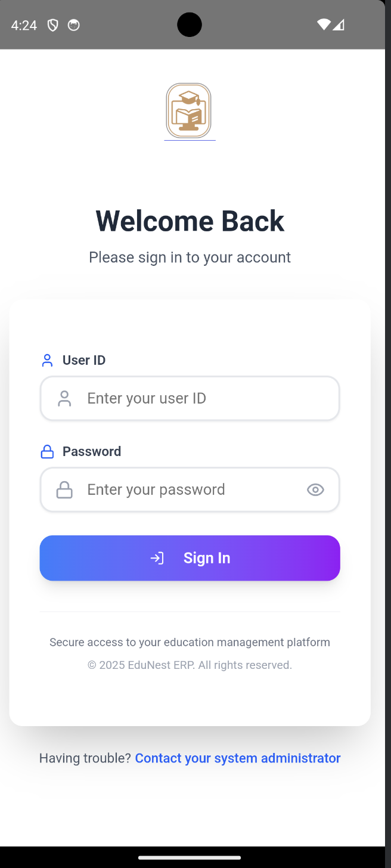Click the clock showing 4:24
Screen dimensions: 391x868
[x=24, y=25]
